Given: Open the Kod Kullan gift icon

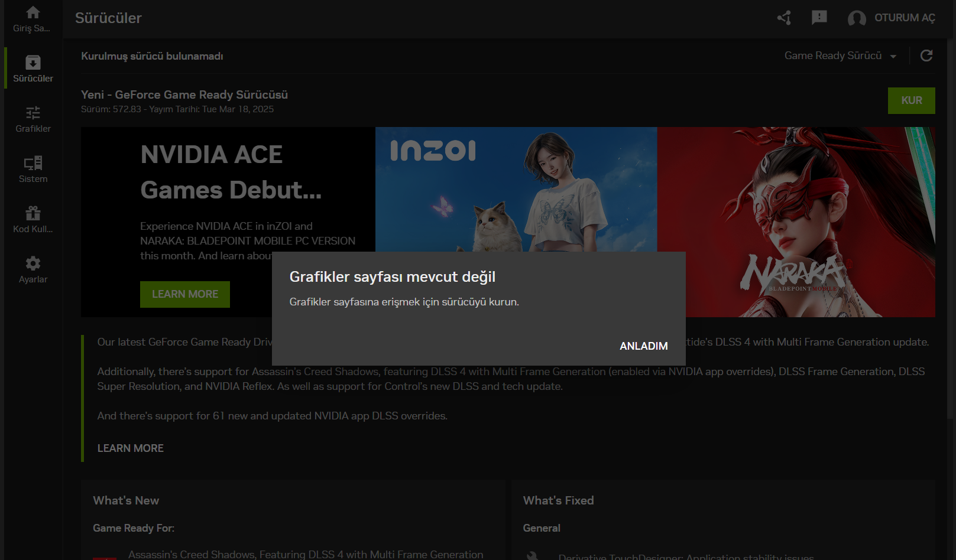Looking at the screenshot, I should (x=33, y=213).
